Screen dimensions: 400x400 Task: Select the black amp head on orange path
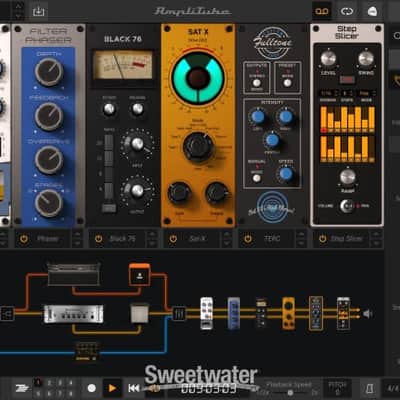[74, 274]
